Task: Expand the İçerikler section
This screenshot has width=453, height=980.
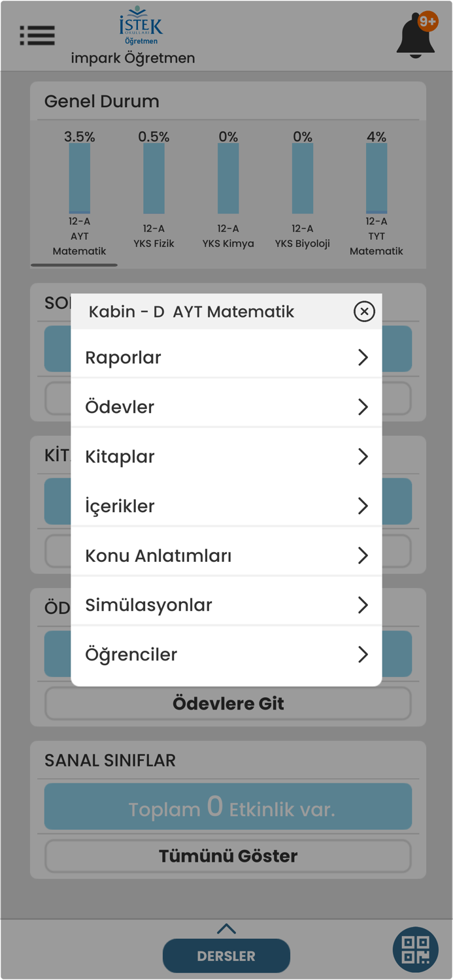Action: click(x=226, y=506)
